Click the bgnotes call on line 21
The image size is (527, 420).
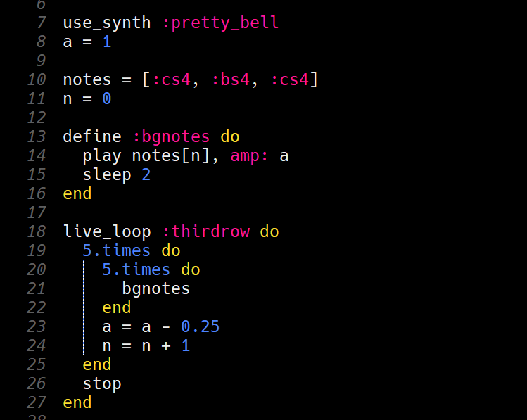point(156,288)
